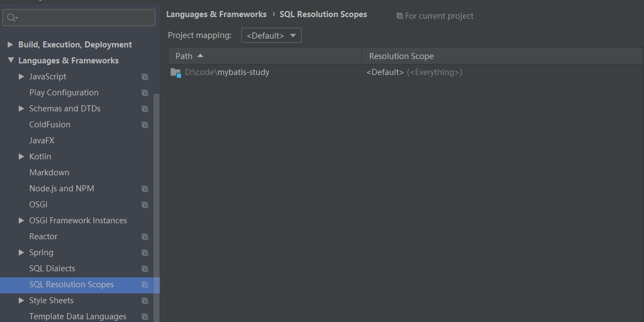
Task: Open the Markdown settings page
Action: 49,172
